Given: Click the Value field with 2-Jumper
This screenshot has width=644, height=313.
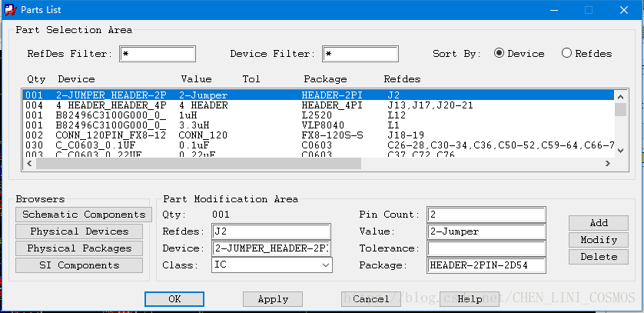Looking at the screenshot, I should tap(486, 231).
